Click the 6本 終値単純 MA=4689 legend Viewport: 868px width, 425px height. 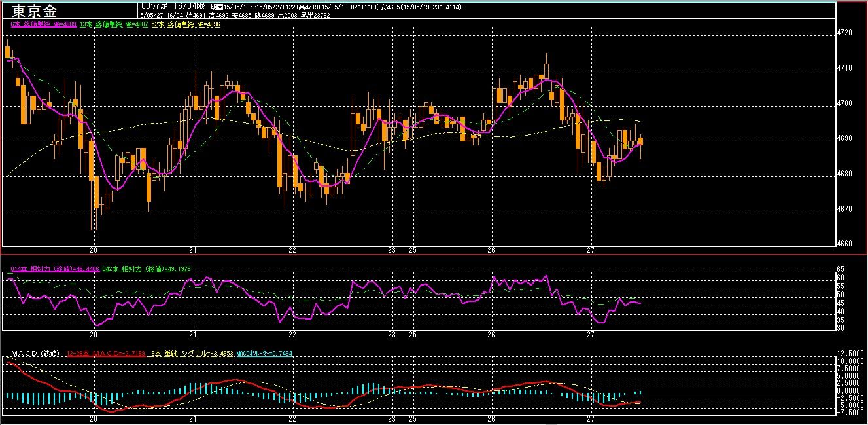pos(44,24)
